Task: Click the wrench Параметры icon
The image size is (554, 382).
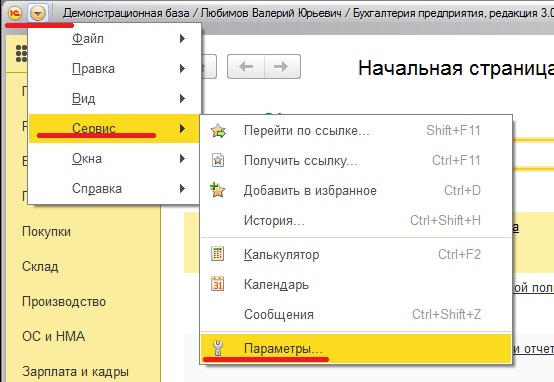Action: click(x=218, y=348)
